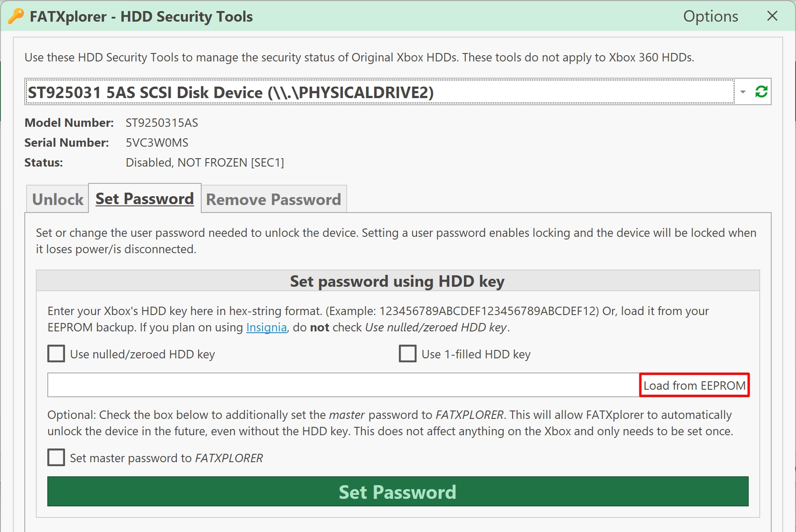Click the Set password using HDD key header
This screenshot has height=532, width=796.
tap(398, 281)
